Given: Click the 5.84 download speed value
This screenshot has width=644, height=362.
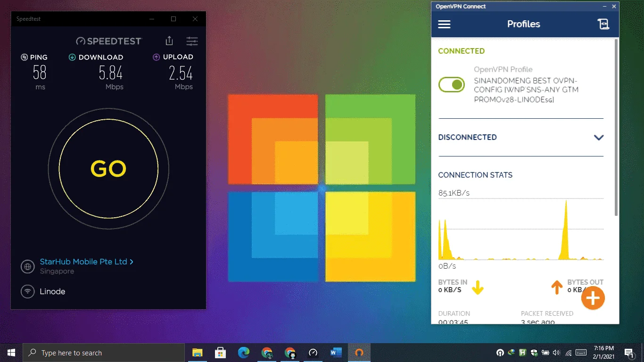Looking at the screenshot, I should tap(110, 73).
